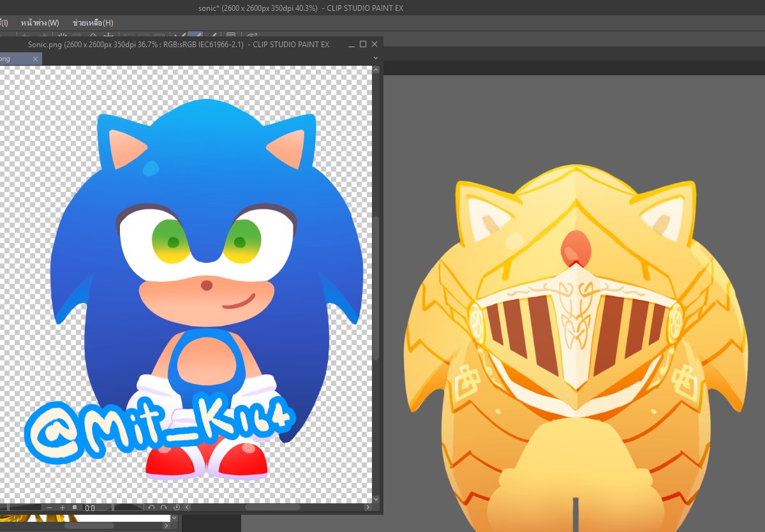Click the Sonic.png vertical scrollbar thumb
Screen dimensions: 765x532
pyautogui.click(x=376, y=288)
